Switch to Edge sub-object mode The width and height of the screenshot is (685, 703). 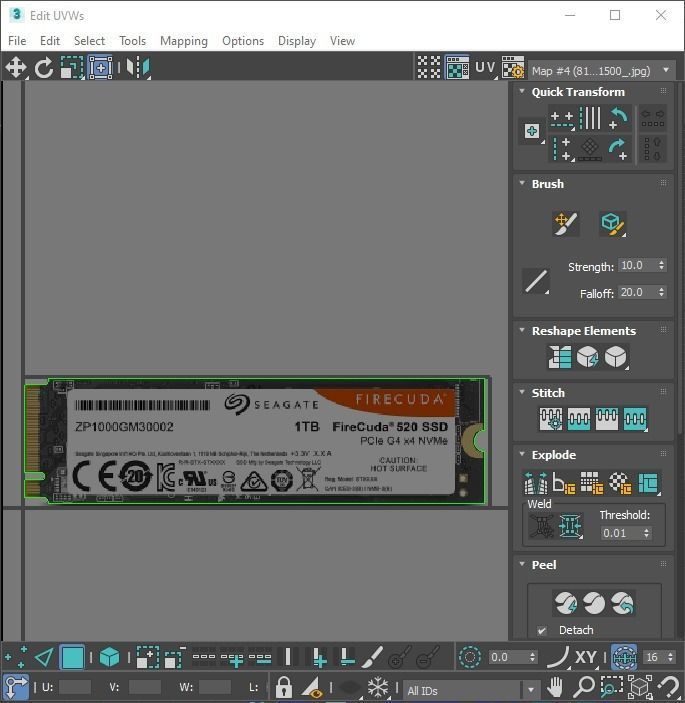44,657
